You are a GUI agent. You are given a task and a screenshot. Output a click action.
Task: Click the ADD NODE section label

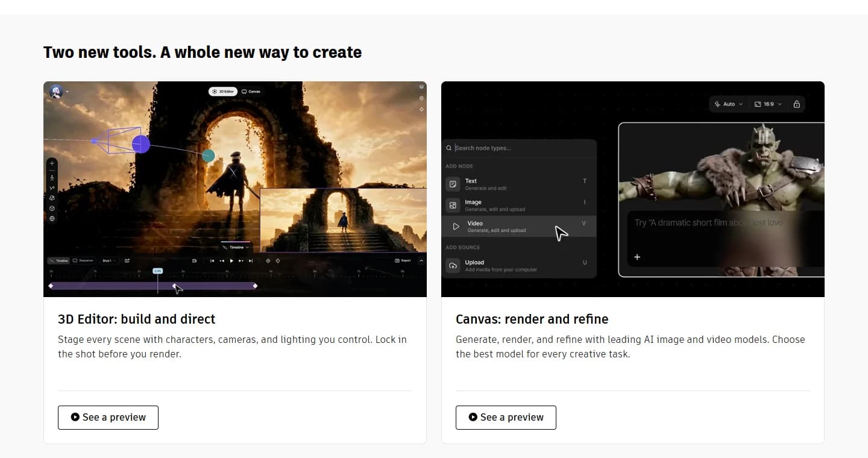[x=459, y=166]
